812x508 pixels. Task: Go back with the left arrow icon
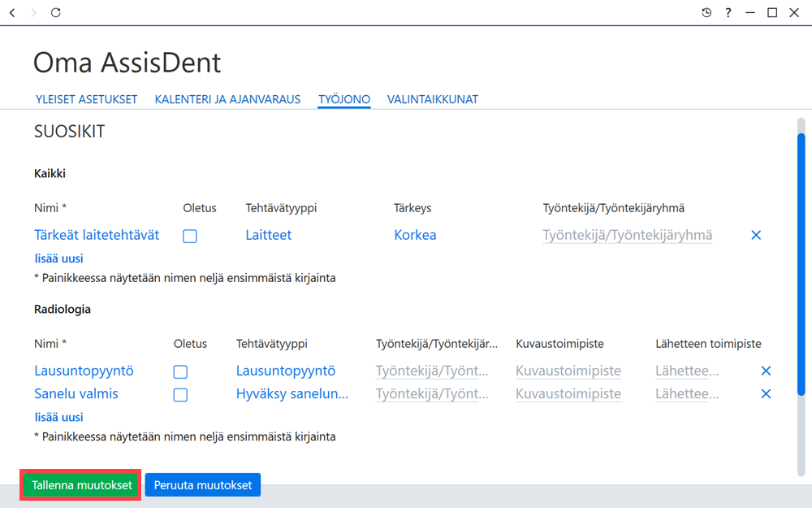tap(12, 12)
